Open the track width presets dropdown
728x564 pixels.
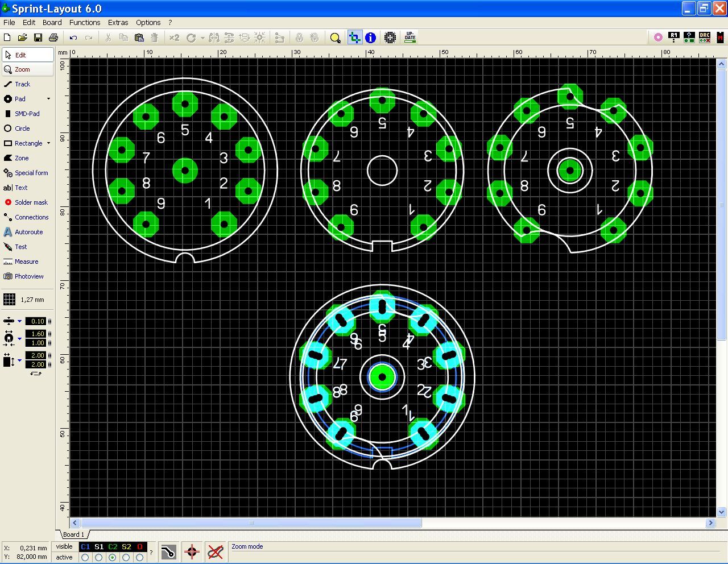pos(19,321)
